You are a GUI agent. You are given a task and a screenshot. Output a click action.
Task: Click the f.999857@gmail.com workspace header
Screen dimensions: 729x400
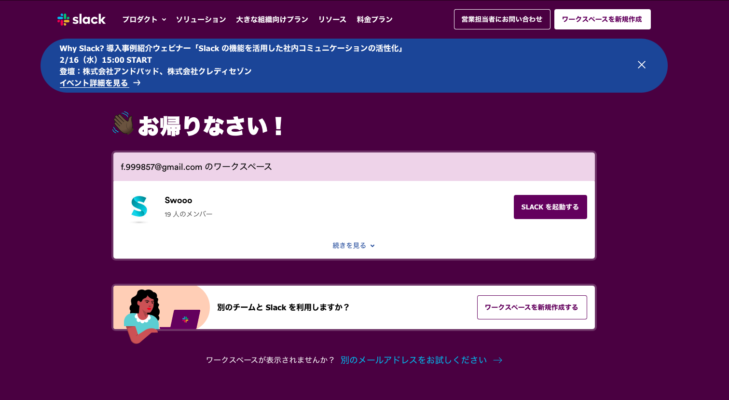[354, 167]
